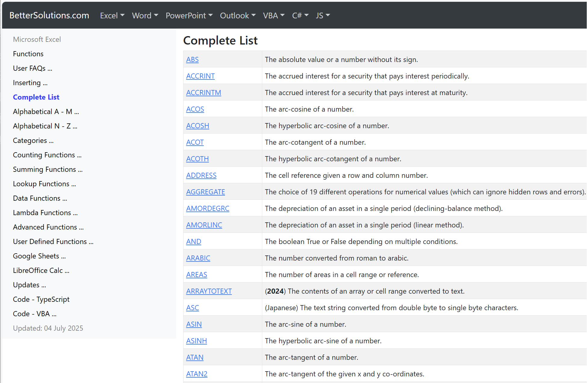The height and width of the screenshot is (383, 588).
Task: Expand the VBA dropdown menu
Action: coord(274,15)
